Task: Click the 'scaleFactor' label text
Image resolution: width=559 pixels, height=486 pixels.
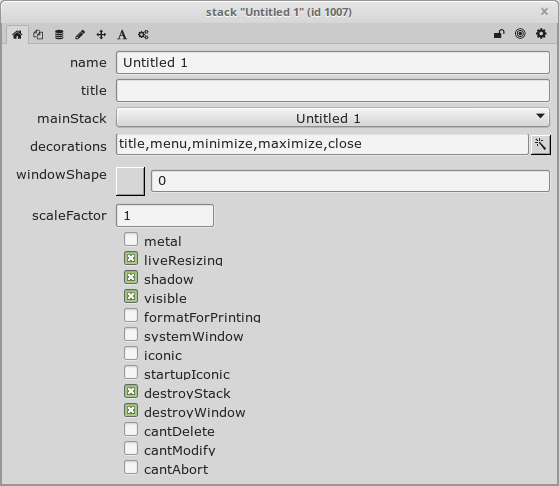Action: [69, 215]
